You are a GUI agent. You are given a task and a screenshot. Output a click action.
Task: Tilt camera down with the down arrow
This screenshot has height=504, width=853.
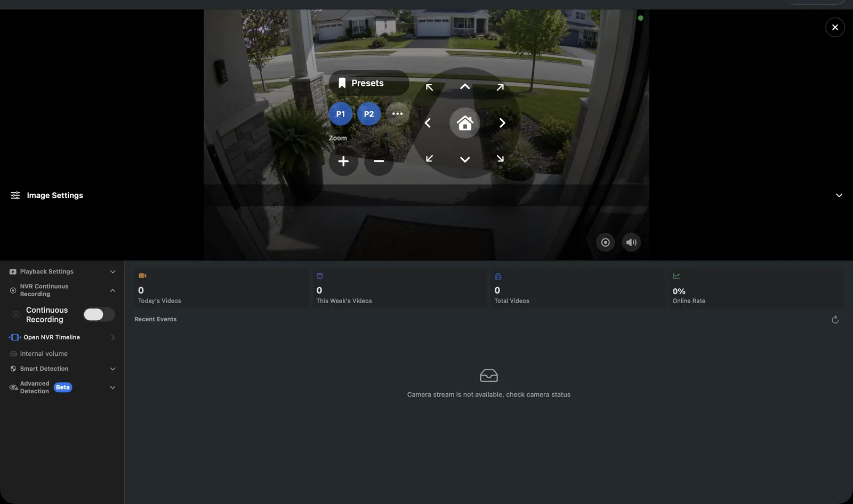(465, 159)
